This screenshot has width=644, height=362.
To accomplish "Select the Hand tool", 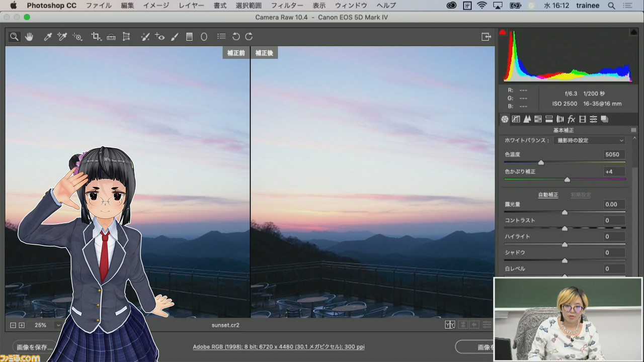I will point(29,37).
